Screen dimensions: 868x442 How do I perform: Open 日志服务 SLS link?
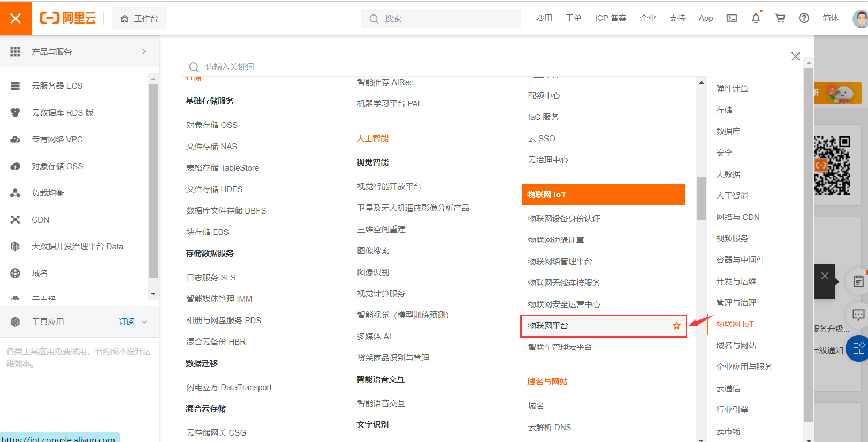[x=211, y=278]
